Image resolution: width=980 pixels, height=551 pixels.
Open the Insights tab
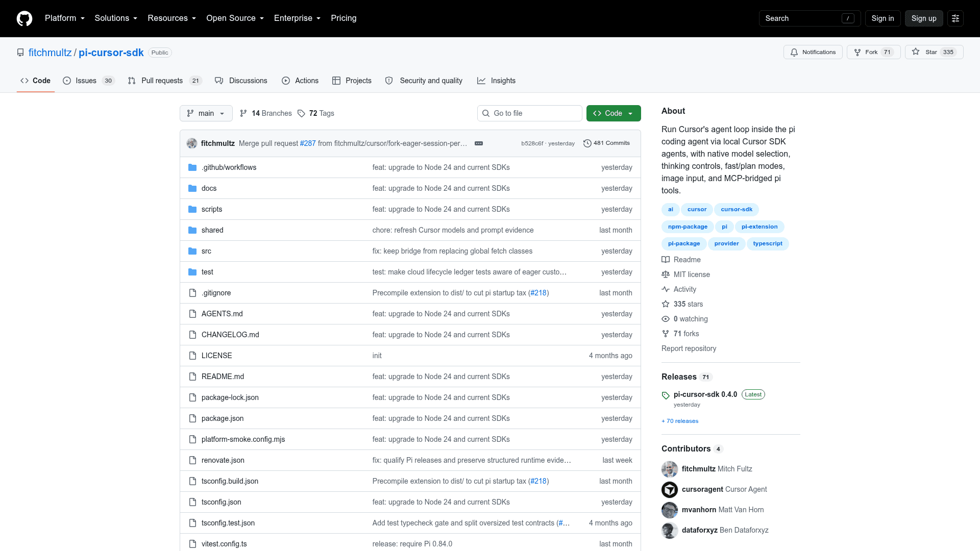pos(496,81)
